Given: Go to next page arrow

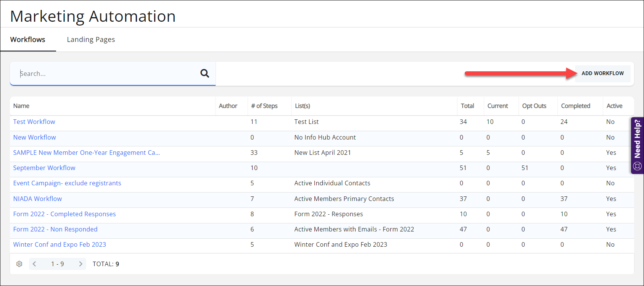Looking at the screenshot, I should (80, 264).
